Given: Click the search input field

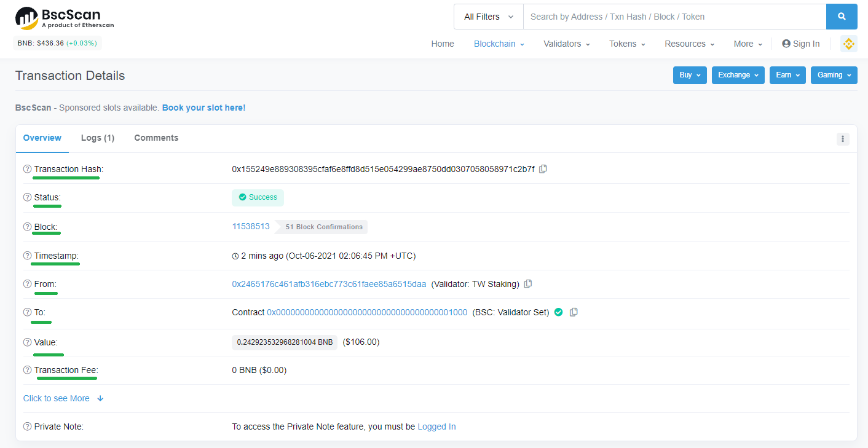Looking at the screenshot, I should point(674,17).
